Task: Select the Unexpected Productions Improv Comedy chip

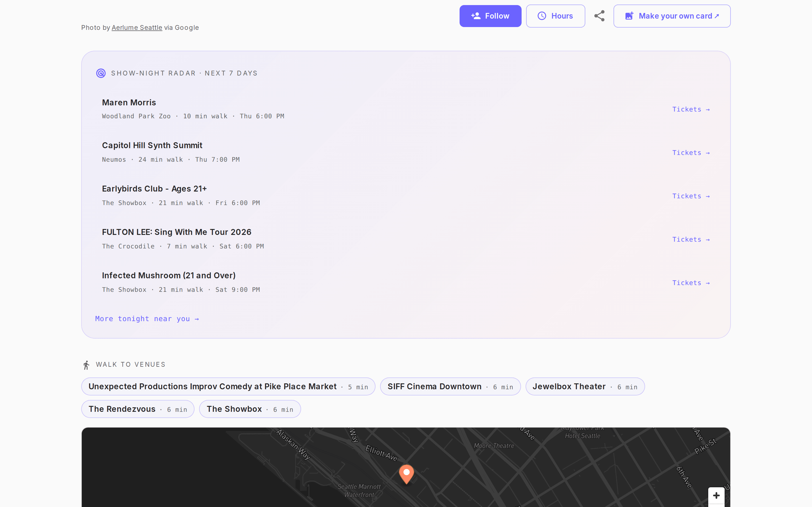Action: [x=228, y=386]
